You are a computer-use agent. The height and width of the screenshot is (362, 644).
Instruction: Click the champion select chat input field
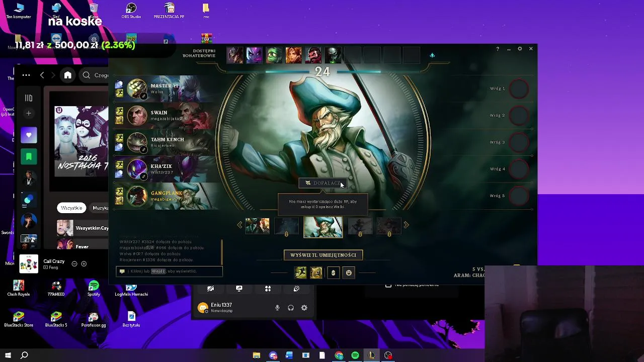[170, 271]
